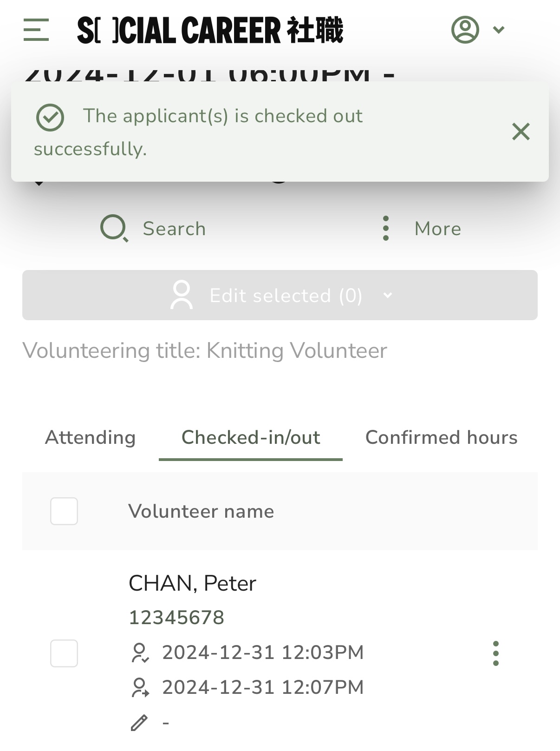Open CHAN, Peter row actions menu
This screenshot has width=560, height=751.
coord(496,653)
